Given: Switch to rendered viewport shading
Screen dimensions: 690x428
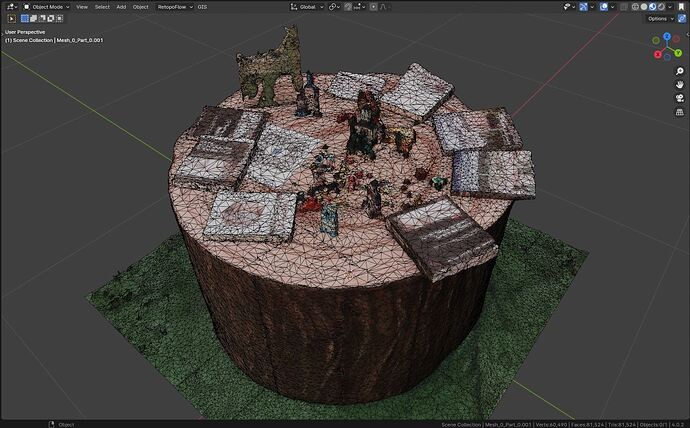Looking at the screenshot, I should click(x=661, y=7).
